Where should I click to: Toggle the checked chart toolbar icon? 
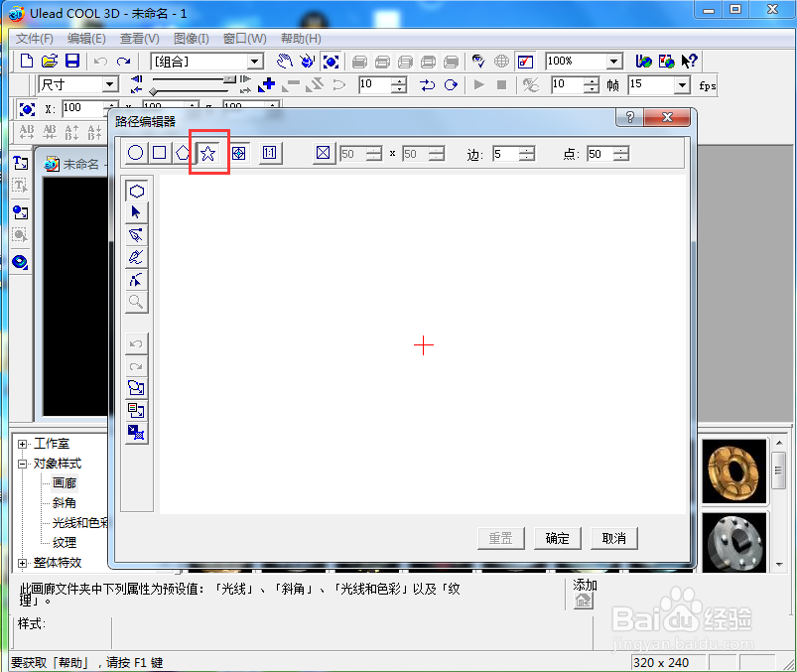525,62
